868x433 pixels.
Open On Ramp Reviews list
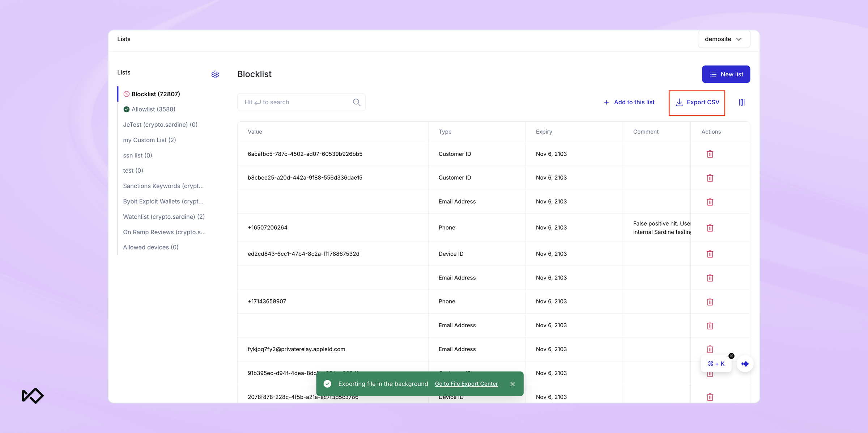point(164,232)
